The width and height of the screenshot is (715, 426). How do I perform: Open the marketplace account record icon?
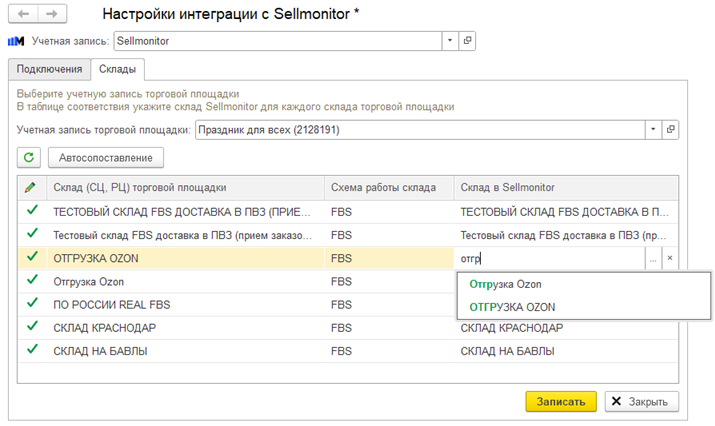pyautogui.click(x=671, y=129)
